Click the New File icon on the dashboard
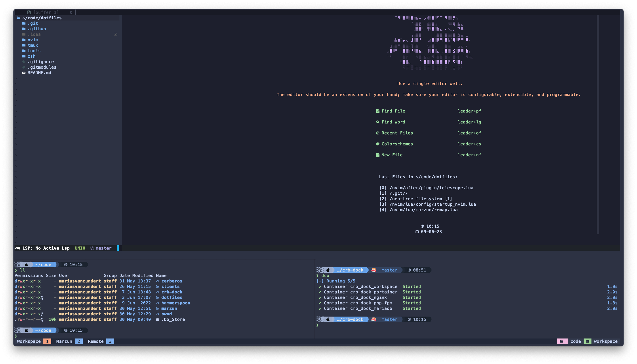 pyautogui.click(x=378, y=155)
